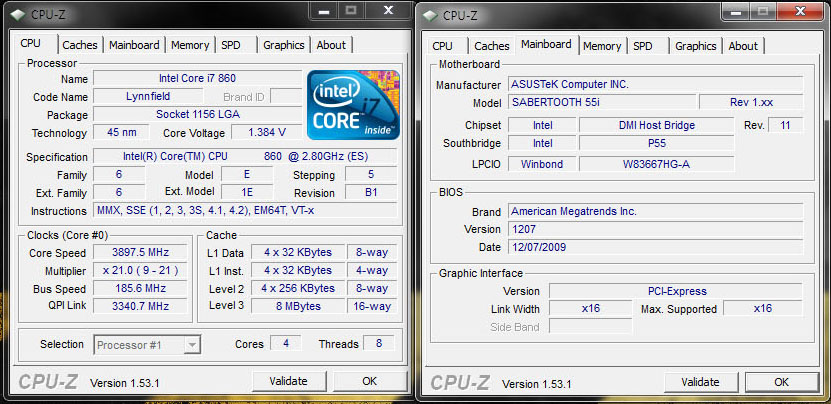The width and height of the screenshot is (831, 404).
Task: Click Bus Speed value 185.6 MHz
Action: [x=140, y=288]
